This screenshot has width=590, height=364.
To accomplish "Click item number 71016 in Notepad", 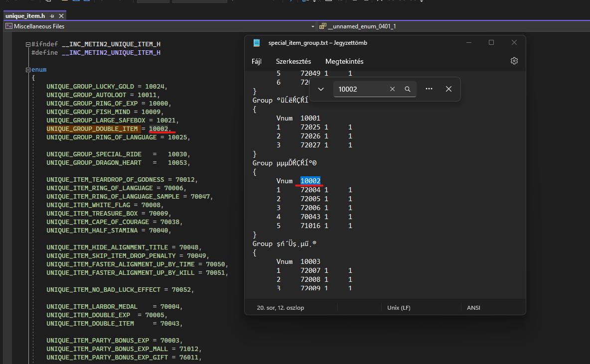I will (x=310, y=226).
